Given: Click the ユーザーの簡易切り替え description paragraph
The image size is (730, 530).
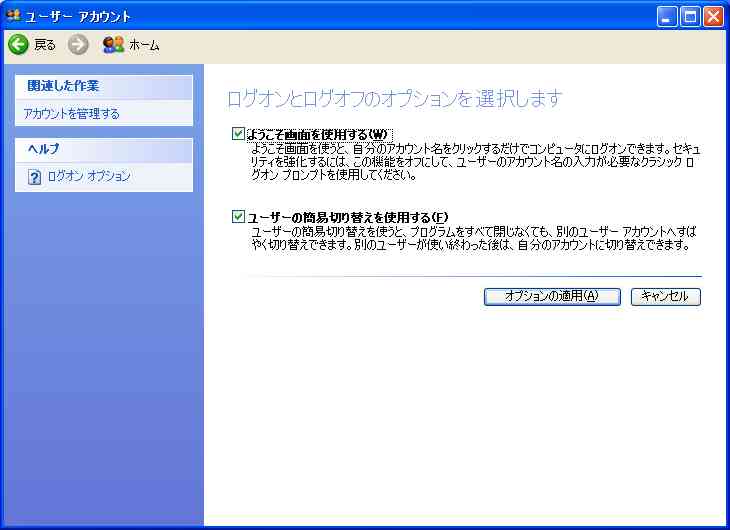Looking at the screenshot, I should 473,238.
